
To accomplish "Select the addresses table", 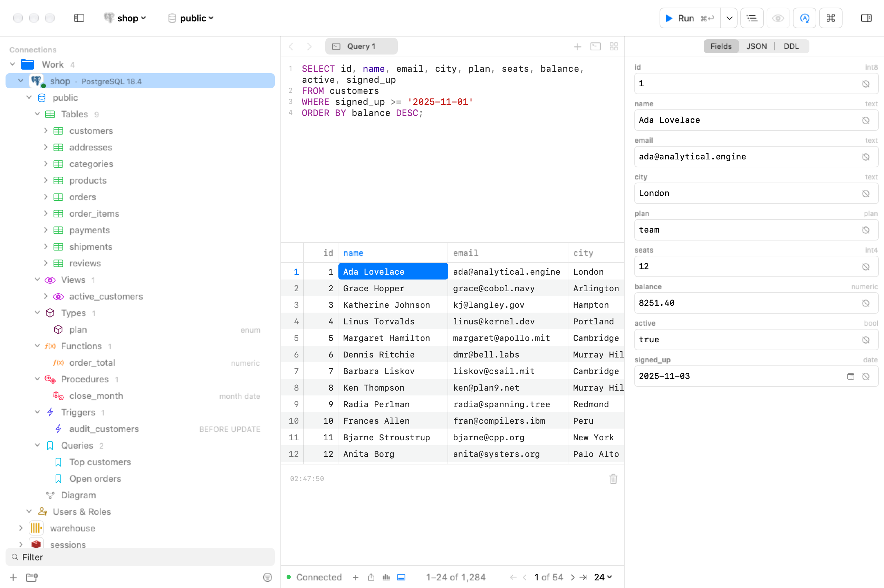I will click(90, 147).
